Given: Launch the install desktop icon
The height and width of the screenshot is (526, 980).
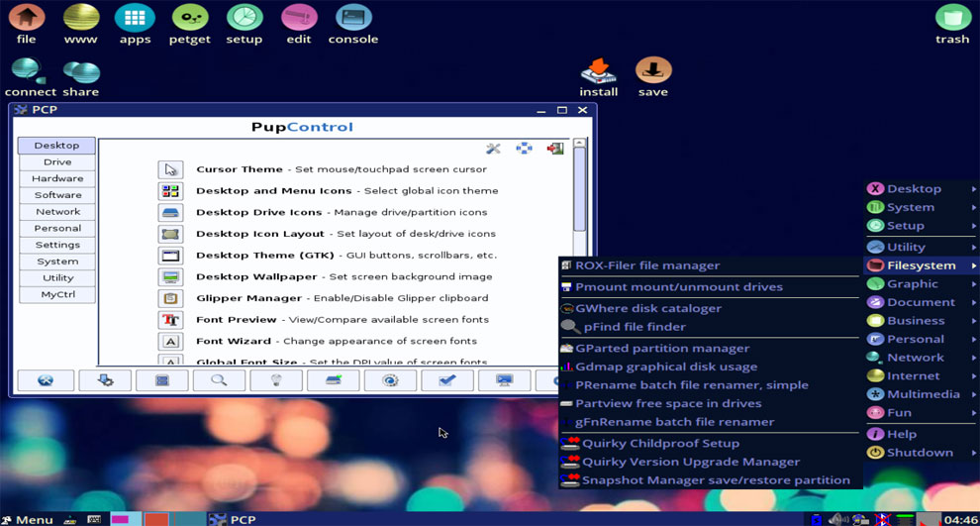Looking at the screenshot, I should pos(598,77).
